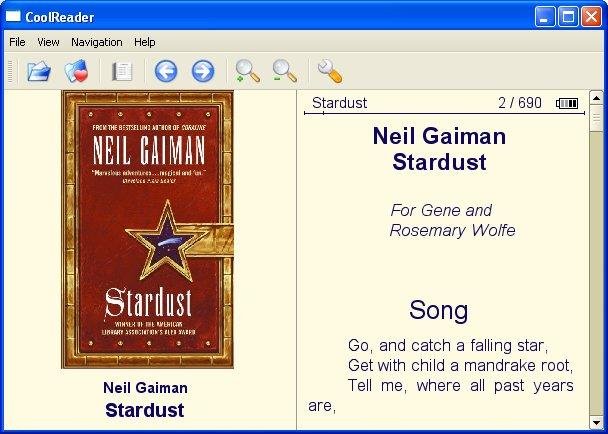Open the View menu
Image resolution: width=608 pixels, height=434 pixels.
point(48,42)
